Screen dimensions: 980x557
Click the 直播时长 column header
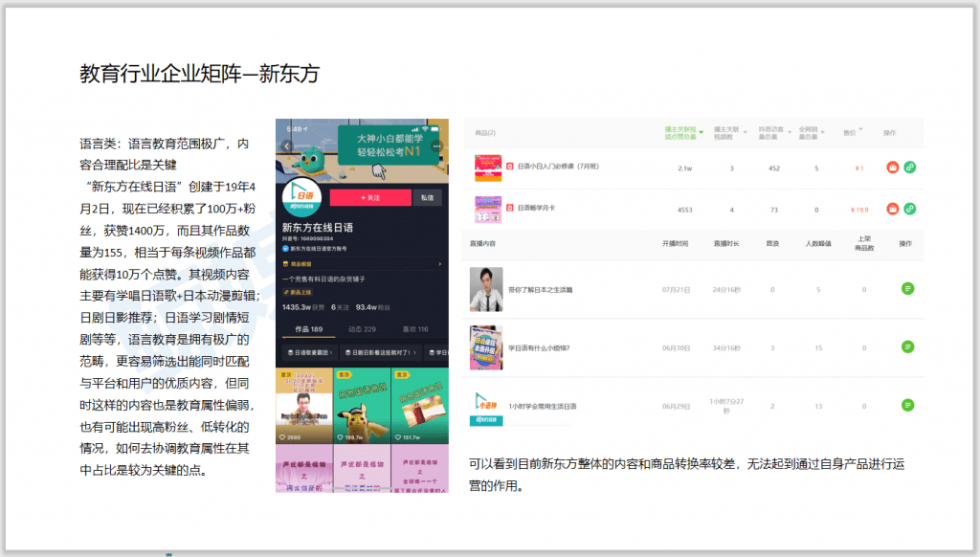pyautogui.click(x=726, y=244)
